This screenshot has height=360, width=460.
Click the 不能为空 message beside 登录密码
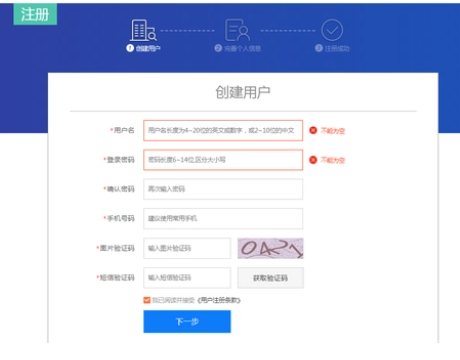[x=333, y=160]
